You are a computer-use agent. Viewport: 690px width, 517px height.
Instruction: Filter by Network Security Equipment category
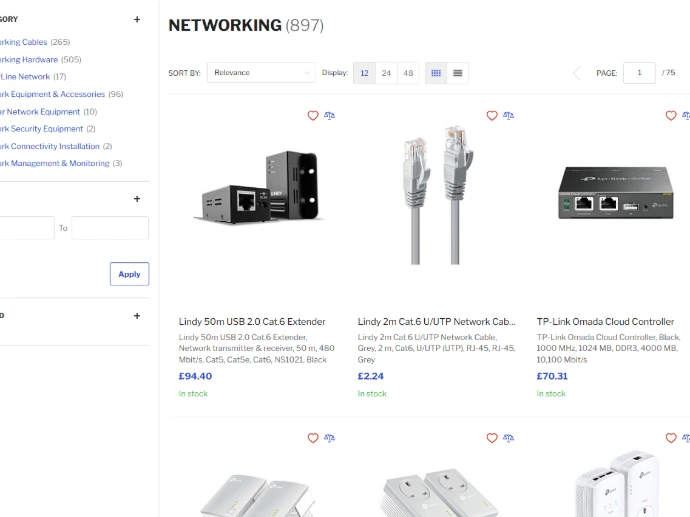pyautogui.click(x=40, y=128)
